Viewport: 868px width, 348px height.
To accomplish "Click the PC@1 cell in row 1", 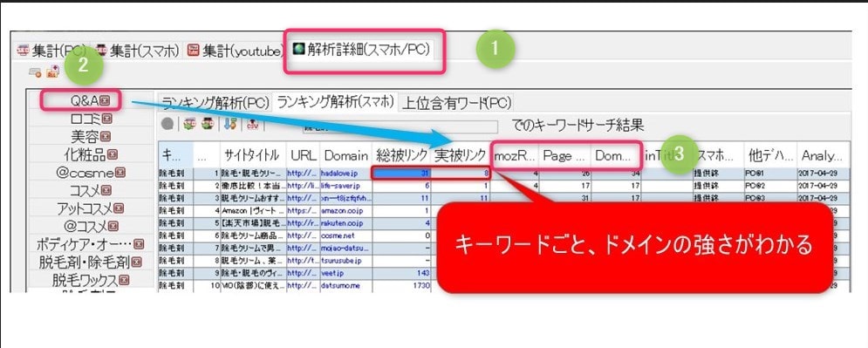I will (771, 173).
